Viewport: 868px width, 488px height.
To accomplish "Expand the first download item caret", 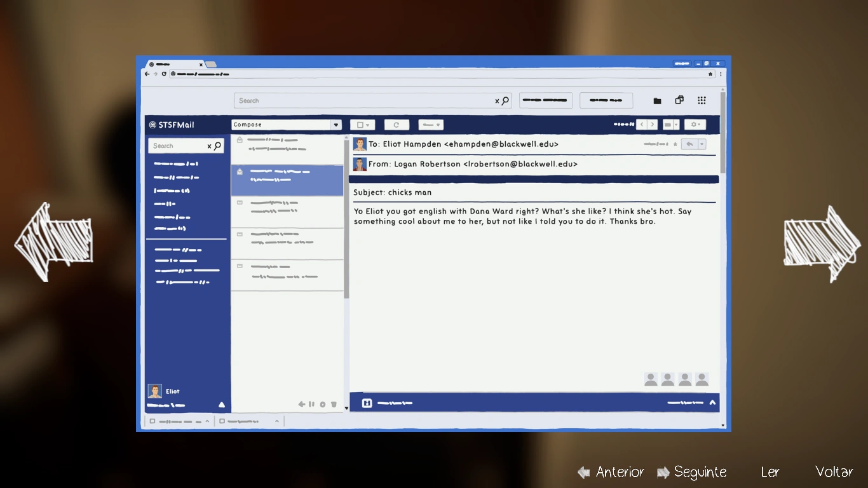I will pos(207,421).
